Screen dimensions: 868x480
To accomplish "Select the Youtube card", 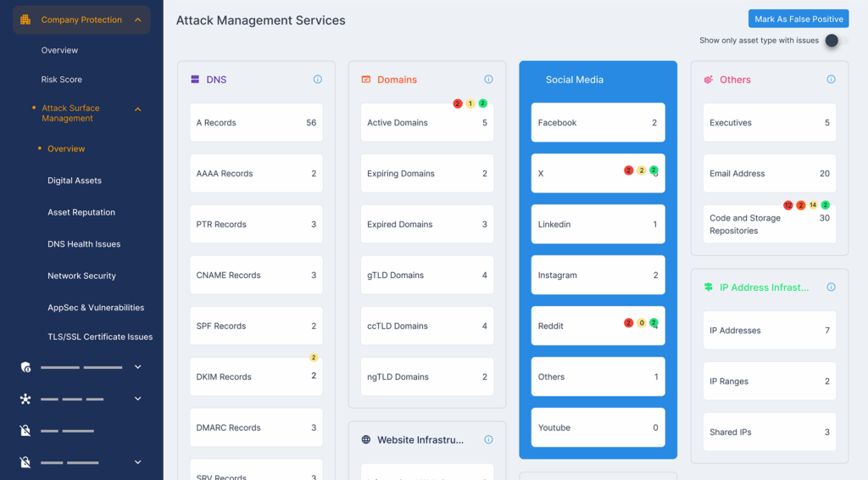I will [x=598, y=427].
